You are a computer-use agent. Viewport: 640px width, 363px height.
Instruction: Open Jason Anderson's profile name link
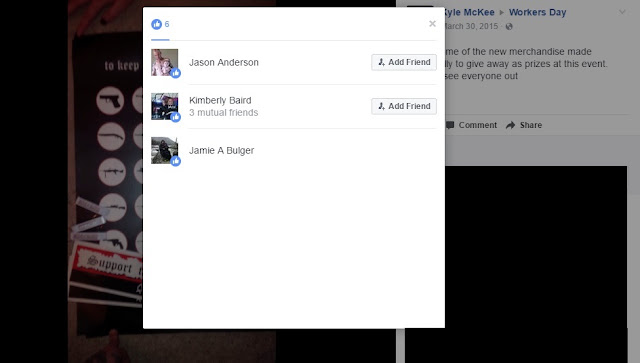(224, 62)
